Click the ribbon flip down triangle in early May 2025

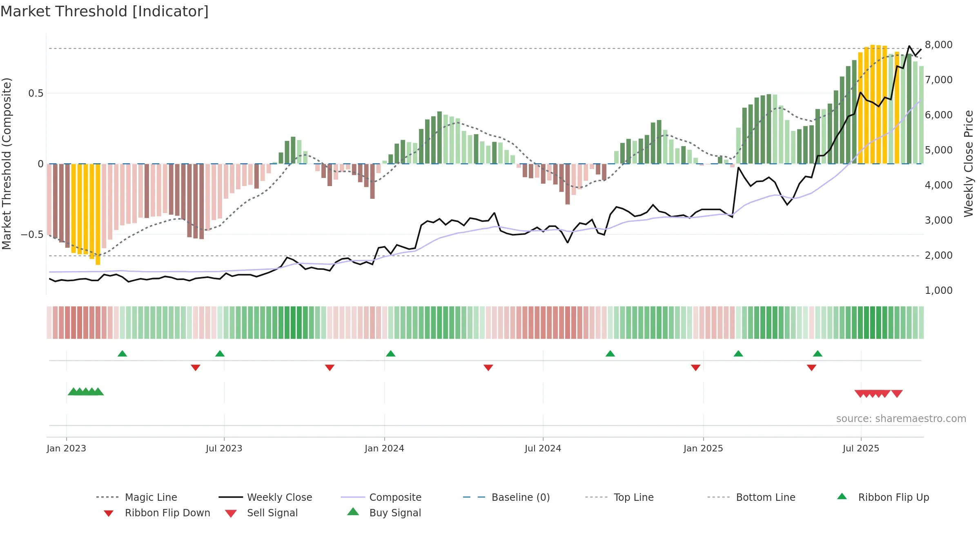coord(811,368)
